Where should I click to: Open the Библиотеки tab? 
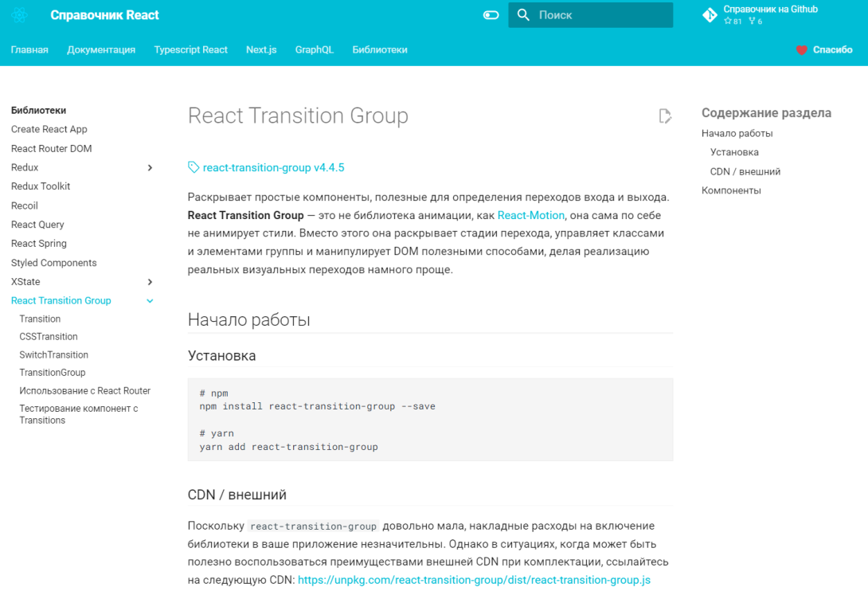[x=380, y=50]
